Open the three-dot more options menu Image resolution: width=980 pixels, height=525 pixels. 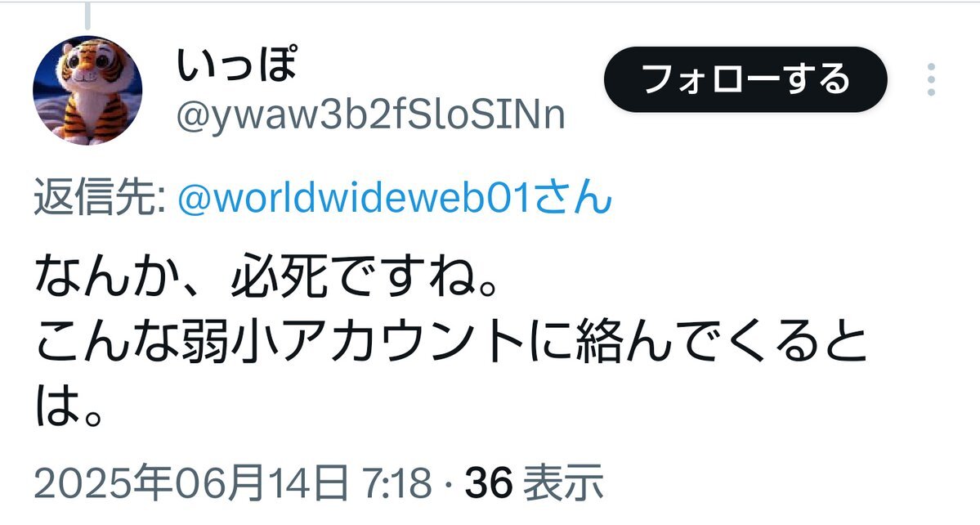931,79
